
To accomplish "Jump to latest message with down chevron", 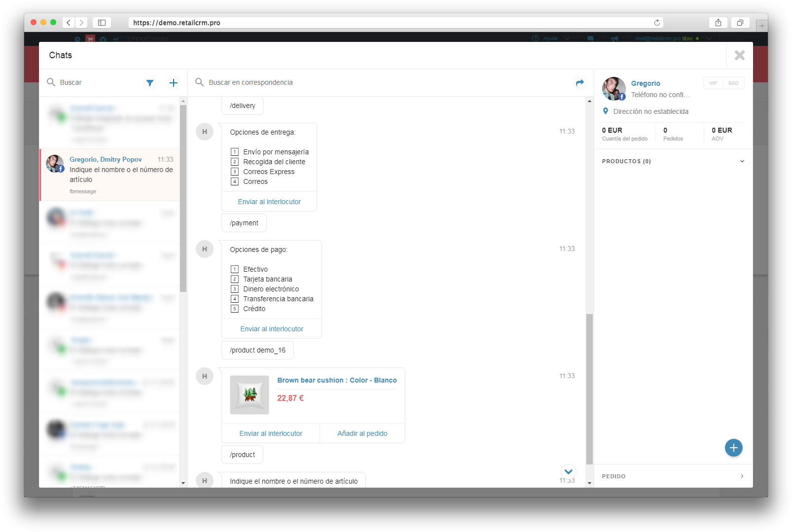I will (x=569, y=471).
